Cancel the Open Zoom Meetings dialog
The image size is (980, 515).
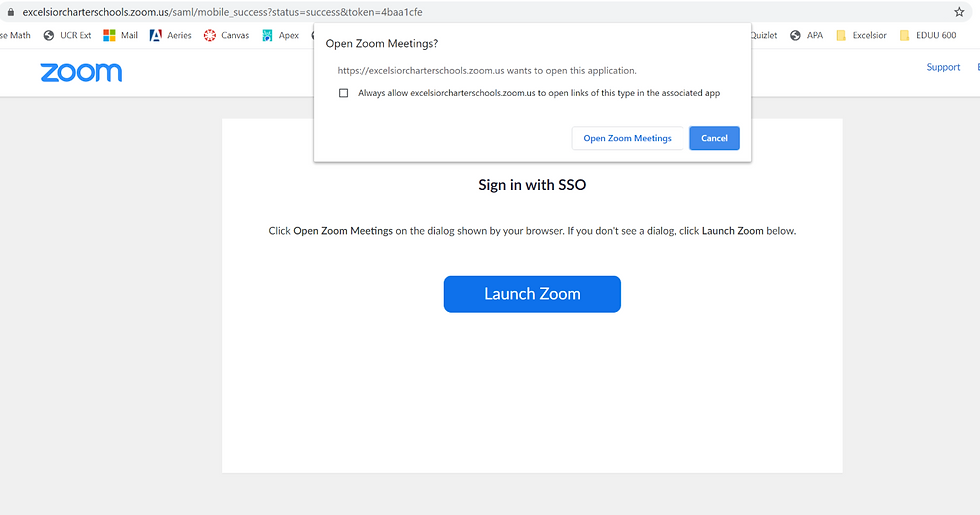[x=714, y=138]
